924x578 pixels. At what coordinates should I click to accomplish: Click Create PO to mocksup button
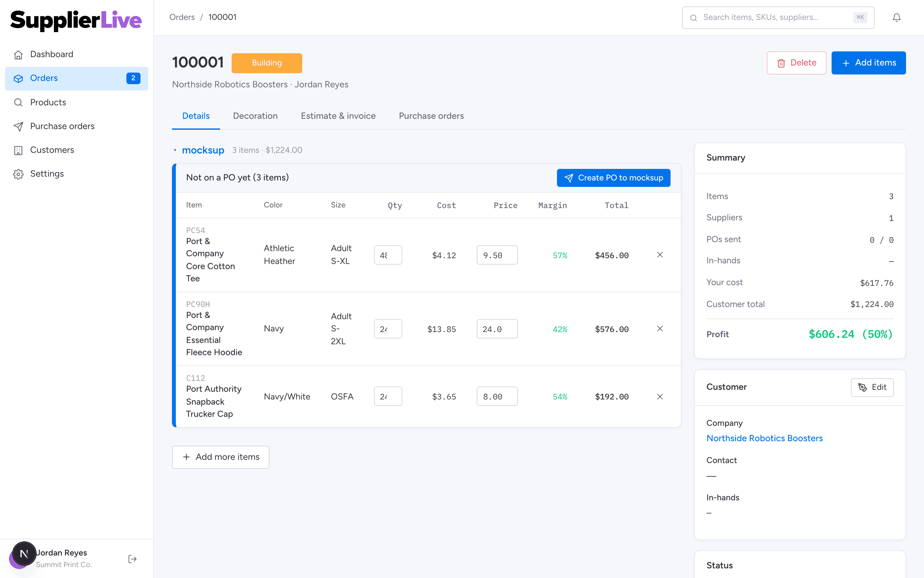pos(613,178)
